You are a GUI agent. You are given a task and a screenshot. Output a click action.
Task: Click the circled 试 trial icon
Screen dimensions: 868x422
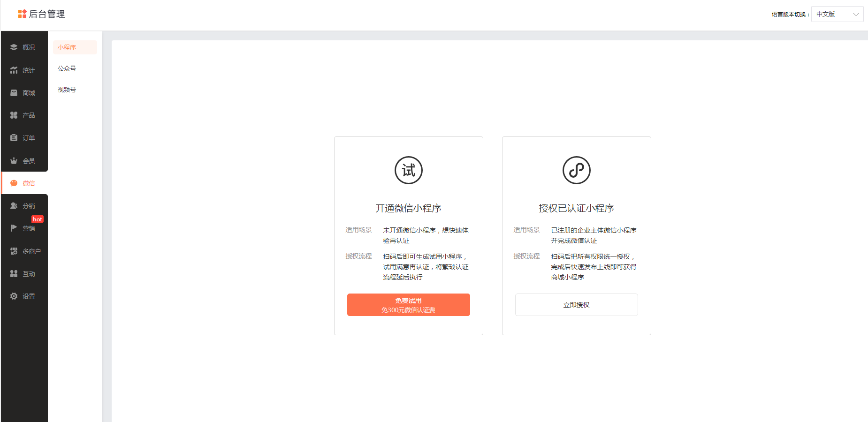[409, 170]
